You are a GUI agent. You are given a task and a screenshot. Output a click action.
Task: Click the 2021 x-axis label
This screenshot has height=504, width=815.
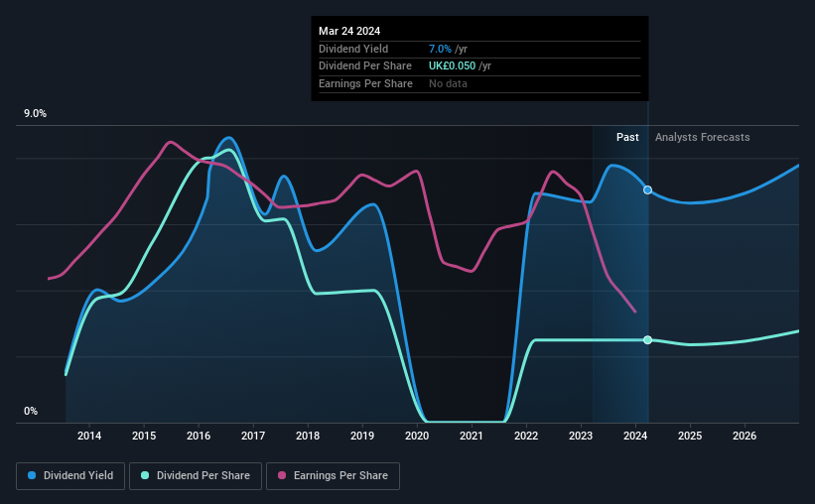(472, 436)
